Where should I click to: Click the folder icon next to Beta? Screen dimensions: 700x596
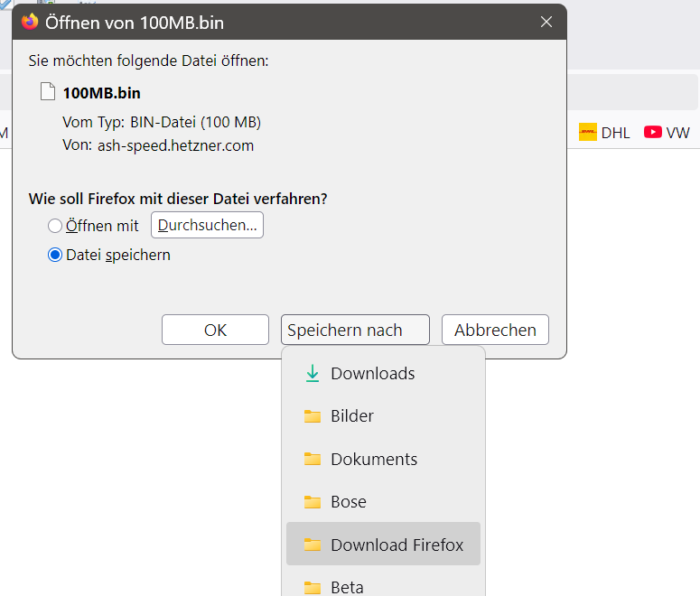(313, 588)
